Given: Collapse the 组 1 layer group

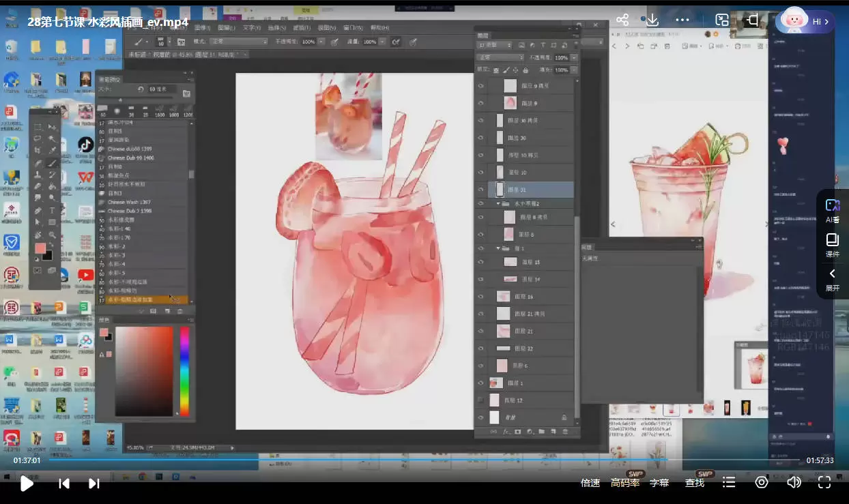Looking at the screenshot, I should pos(498,249).
